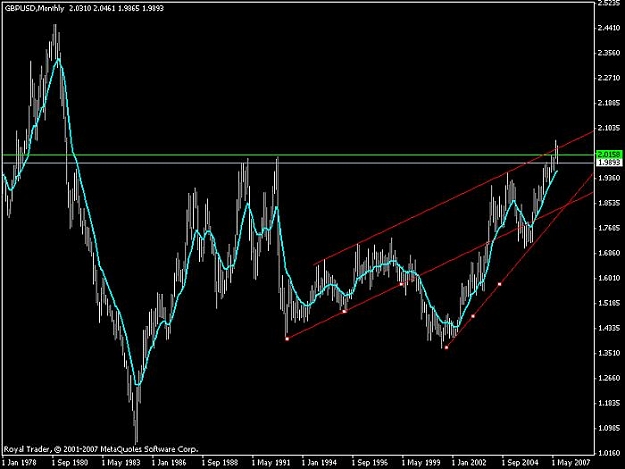Image resolution: width=625 pixels, height=469 pixels.
Task: Click the 1 May 1983 date label
Action: pos(120,463)
